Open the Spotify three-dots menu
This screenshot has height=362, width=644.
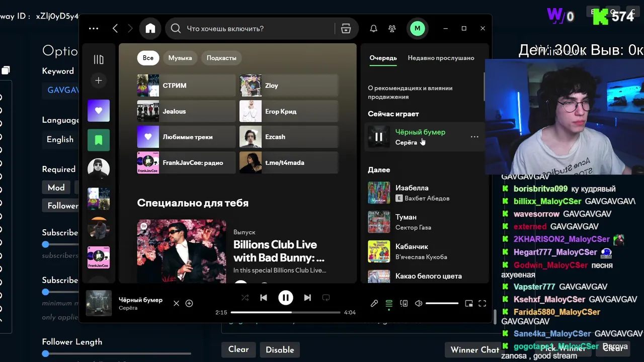(x=94, y=29)
